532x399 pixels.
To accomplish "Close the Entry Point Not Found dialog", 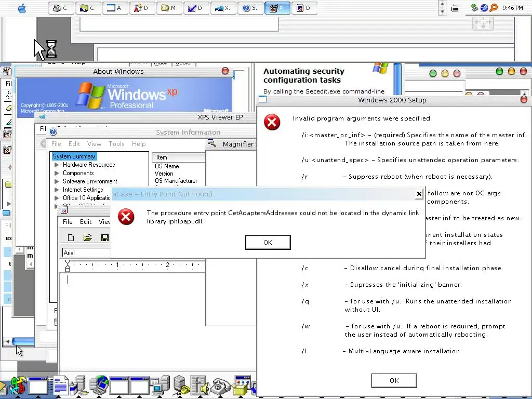I will click(419, 194).
